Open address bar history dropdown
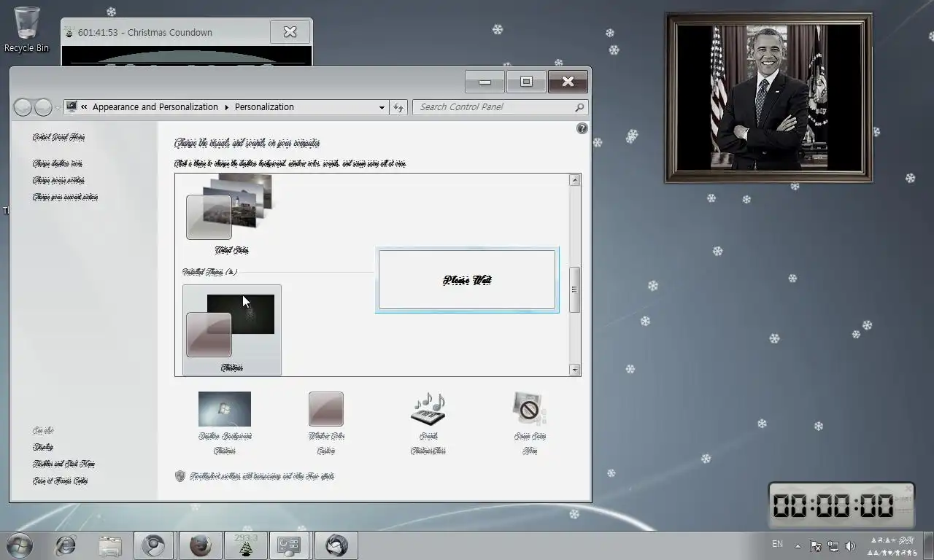The width and height of the screenshot is (934, 560). pos(382,107)
